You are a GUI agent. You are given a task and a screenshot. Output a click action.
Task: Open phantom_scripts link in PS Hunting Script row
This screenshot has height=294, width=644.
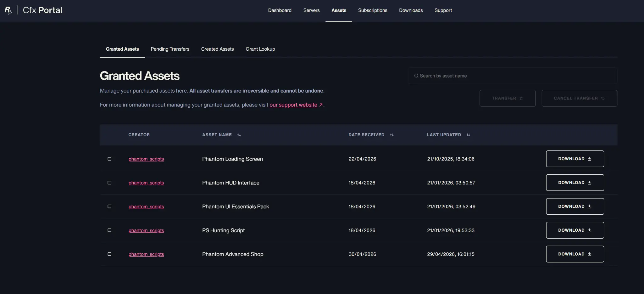coord(146,230)
